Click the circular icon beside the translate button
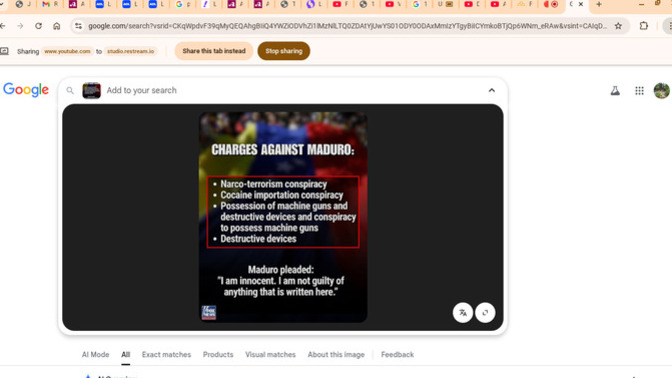The height and width of the screenshot is (378, 672). [x=485, y=312]
